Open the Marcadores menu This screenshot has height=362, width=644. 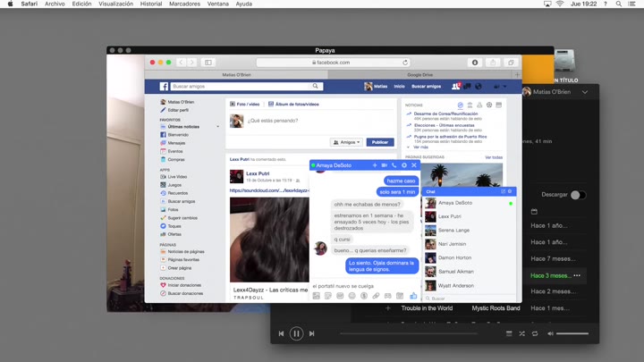pyautogui.click(x=184, y=4)
